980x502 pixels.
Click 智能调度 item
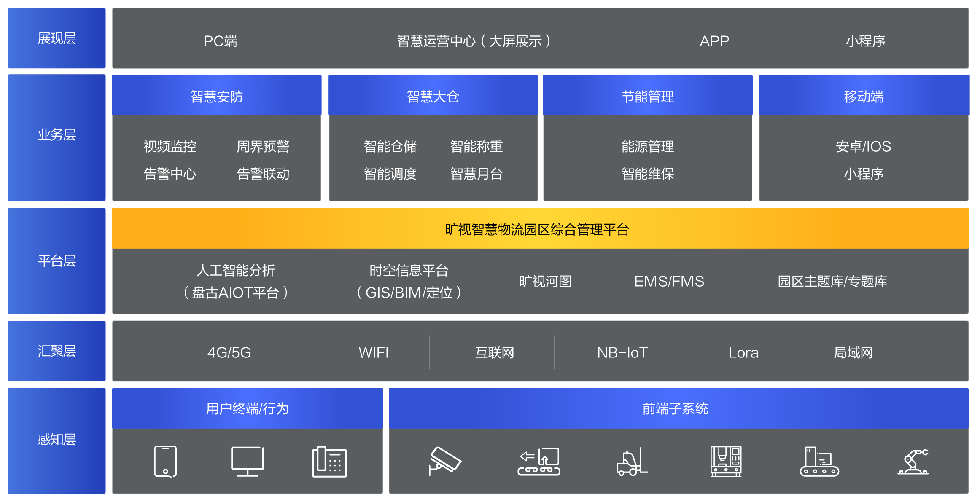[x=390, y=174]
